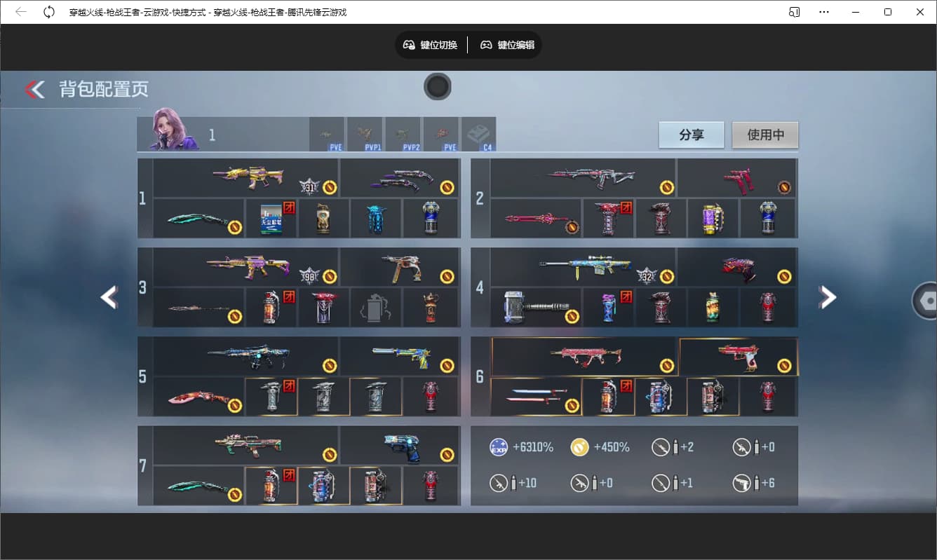The height and width of the screenshot is (560, 937).
Task: Click the loadout number 5 label
Action: click(x=142, y=376)
